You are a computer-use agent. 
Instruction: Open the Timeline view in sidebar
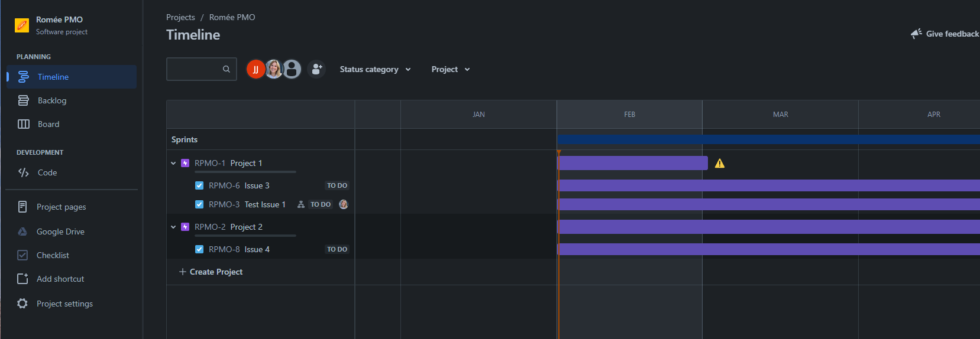[x=72, y=77]
